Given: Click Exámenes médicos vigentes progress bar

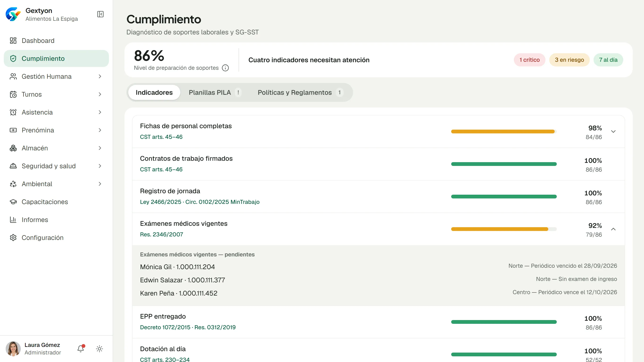Looking at the screenshot, I should [x=504, y=229].
